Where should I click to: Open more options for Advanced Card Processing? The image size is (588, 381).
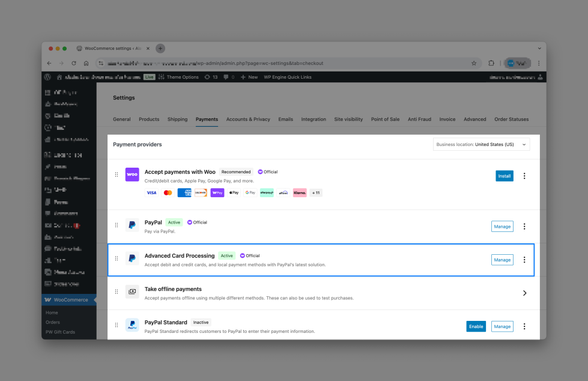[524, 260]
